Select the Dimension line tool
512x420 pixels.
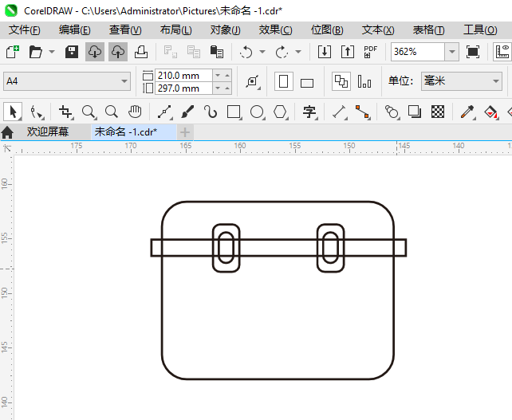[x=340, y=112]
